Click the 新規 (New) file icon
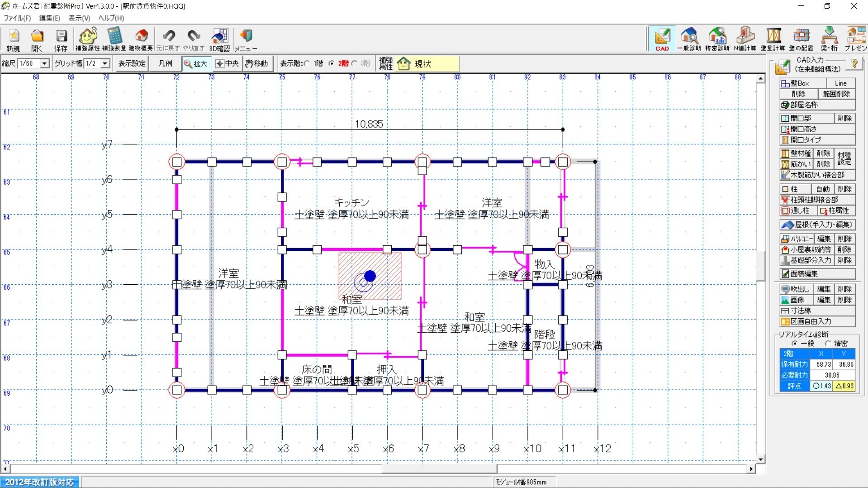 pyautogui.click(x=14, y=39)
